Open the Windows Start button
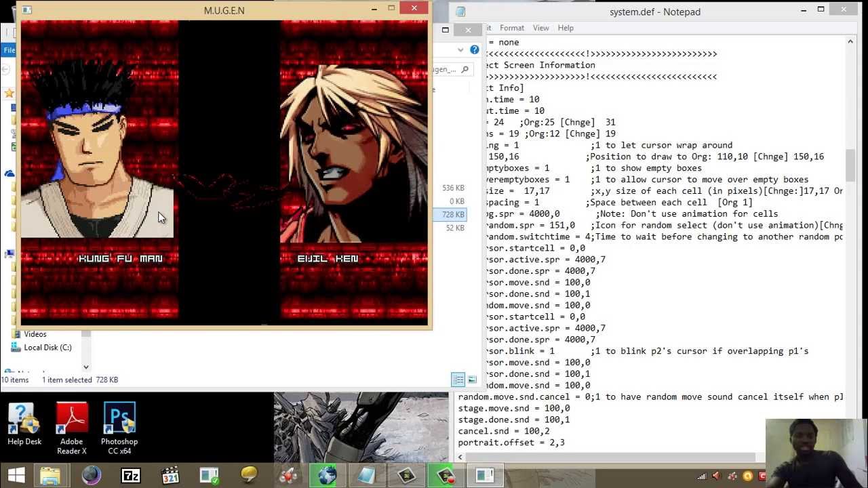This screenshot has height=488, width=868. pos(16,476)
